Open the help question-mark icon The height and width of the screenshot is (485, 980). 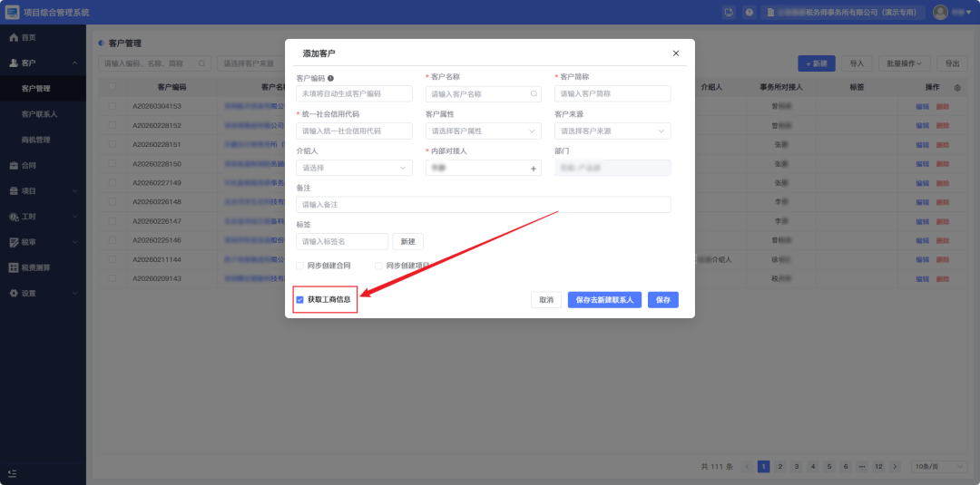[749, 12]
